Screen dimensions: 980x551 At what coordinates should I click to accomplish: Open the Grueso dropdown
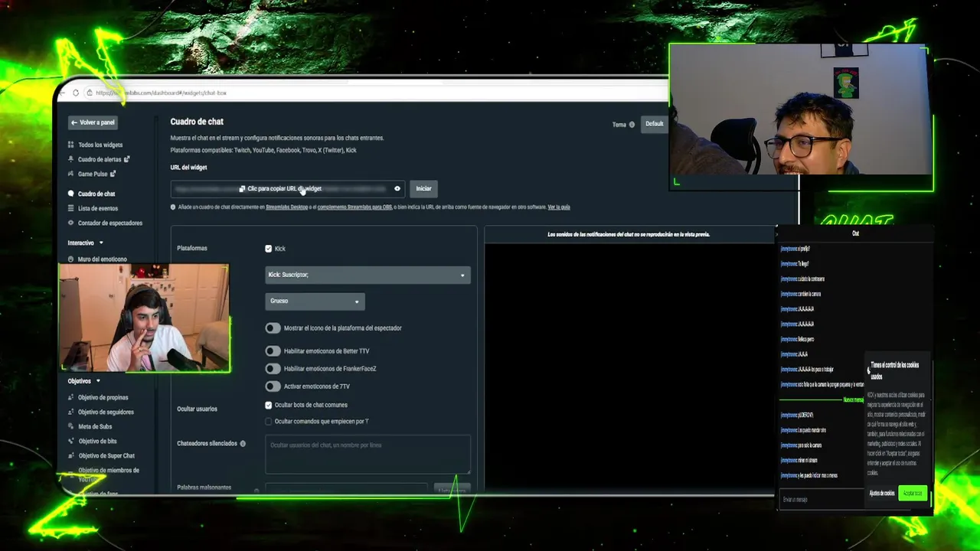tap(315, 301)
